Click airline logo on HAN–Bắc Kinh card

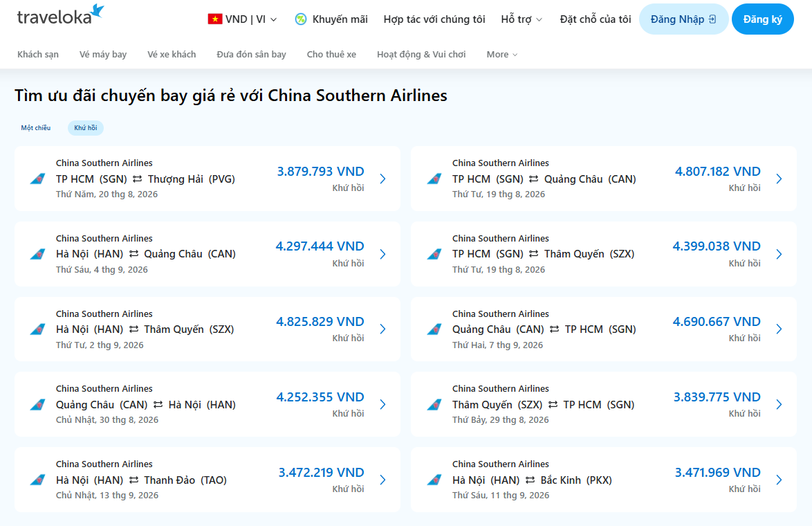tap(434, 480)
